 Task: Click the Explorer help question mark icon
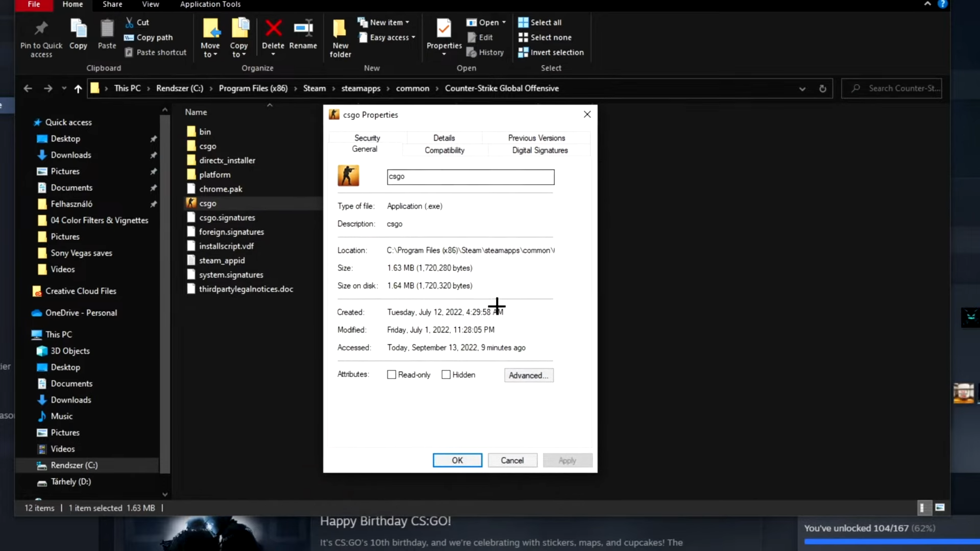[x=942, y=4]
